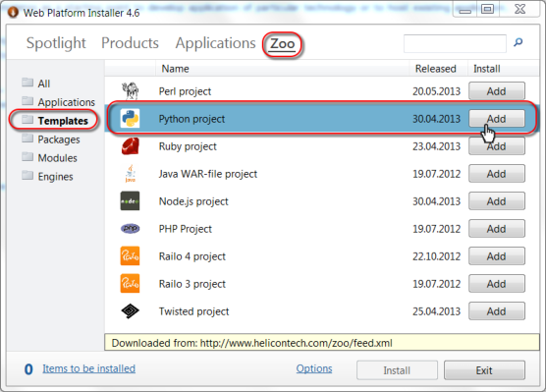The width and height of the screenshot is (546, 392).
Task: Click the folder icon beside All
Action: click(x=27, y=83)
